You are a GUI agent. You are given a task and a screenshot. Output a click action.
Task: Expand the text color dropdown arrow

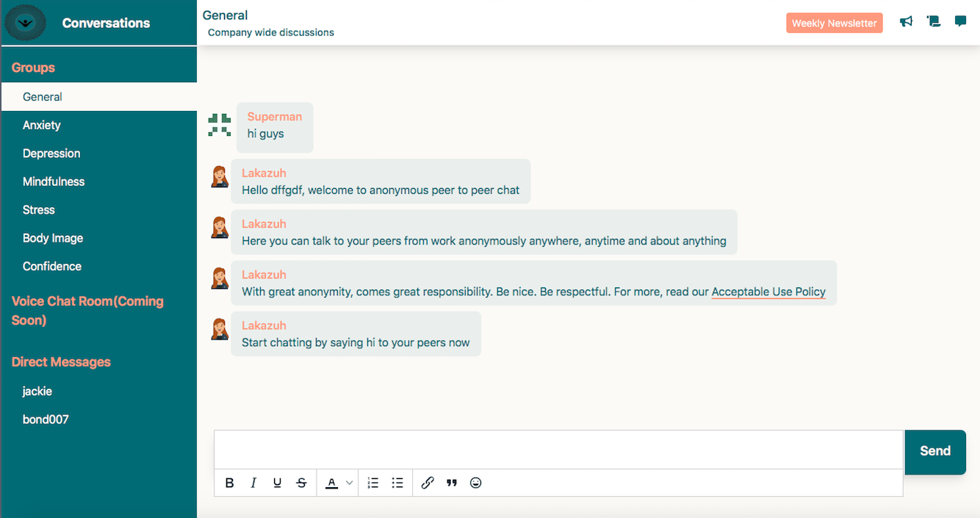pos(350,483)
